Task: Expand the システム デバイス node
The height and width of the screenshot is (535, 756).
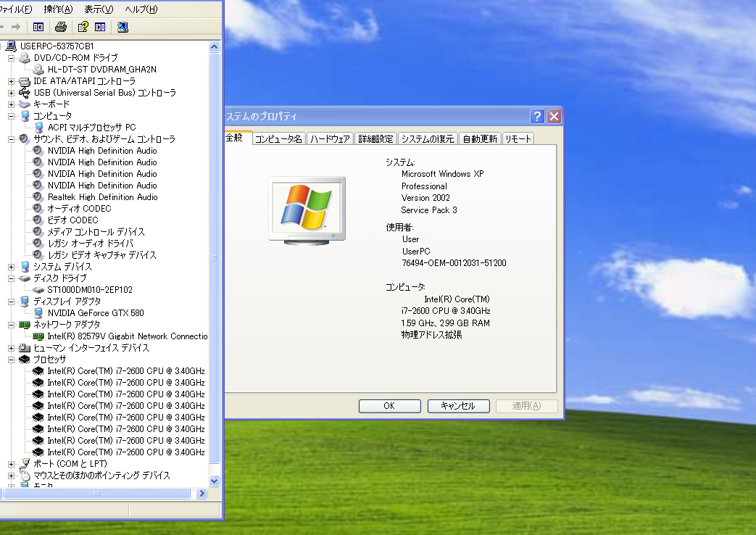Action: coord(11,267)
